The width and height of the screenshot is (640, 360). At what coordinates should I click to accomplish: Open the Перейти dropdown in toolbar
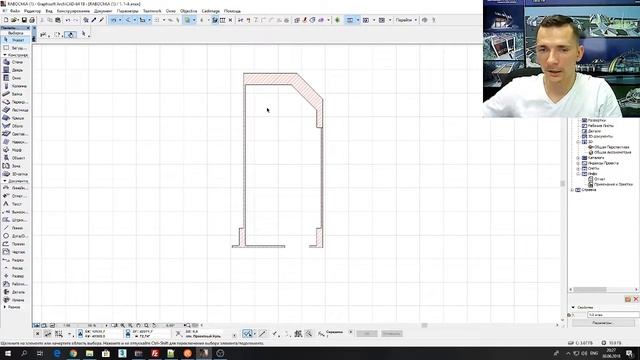tap(407, 20)
